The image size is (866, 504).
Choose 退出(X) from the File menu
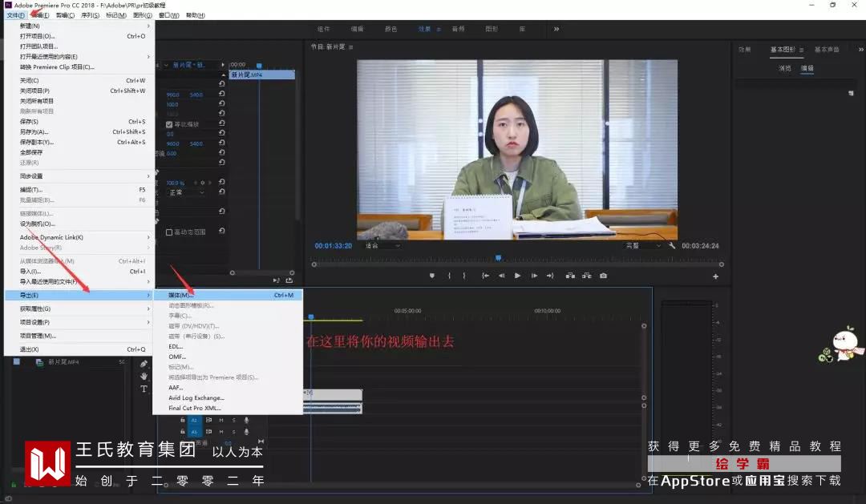click(x=79, y=349)
